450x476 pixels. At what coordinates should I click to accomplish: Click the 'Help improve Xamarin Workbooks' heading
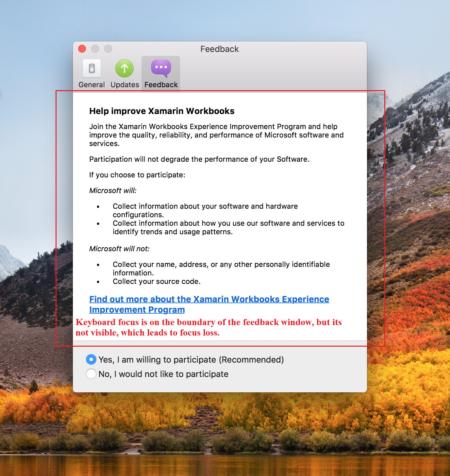tap(162, 111)
